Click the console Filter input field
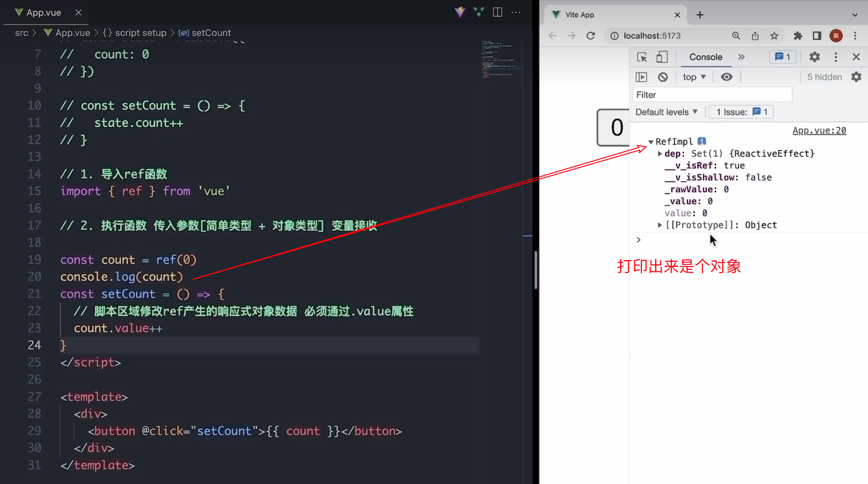 point(712,94)
